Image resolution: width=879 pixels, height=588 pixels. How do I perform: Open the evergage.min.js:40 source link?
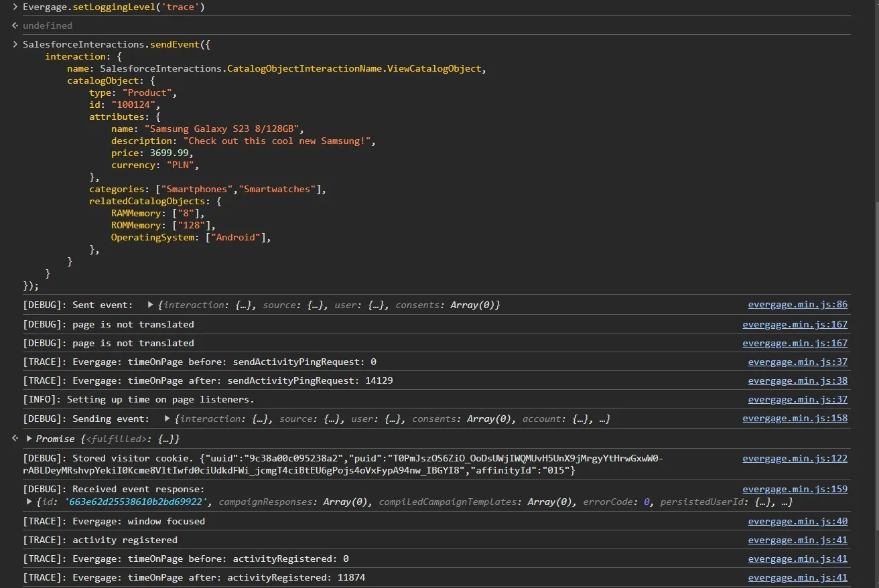pos(797,521)
